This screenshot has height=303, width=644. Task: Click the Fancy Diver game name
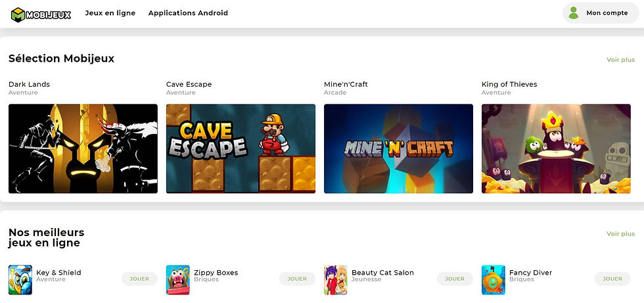pos(531,273)
